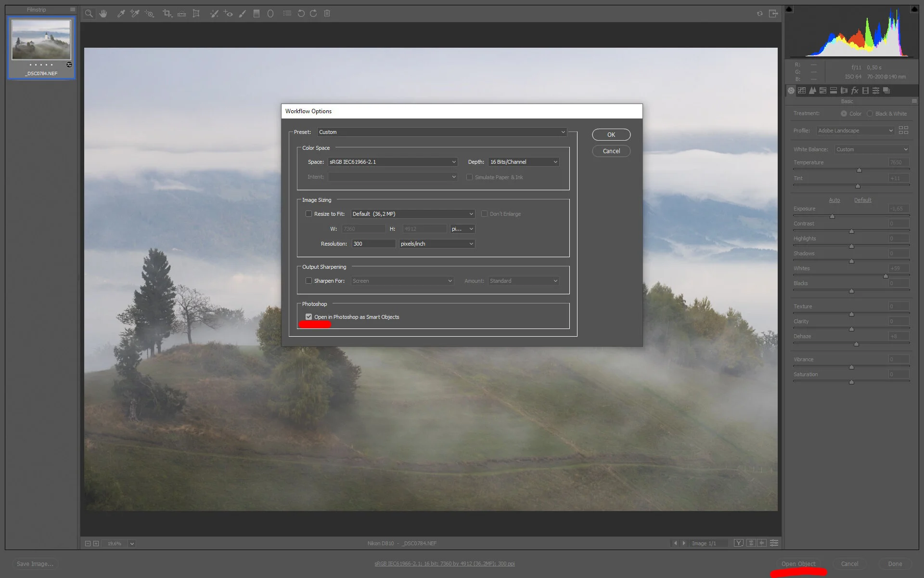The image size is (924, 578).
Task: Click the trash delete icon in toolbar
Action: pyautogui.click(x=327, y=13)
